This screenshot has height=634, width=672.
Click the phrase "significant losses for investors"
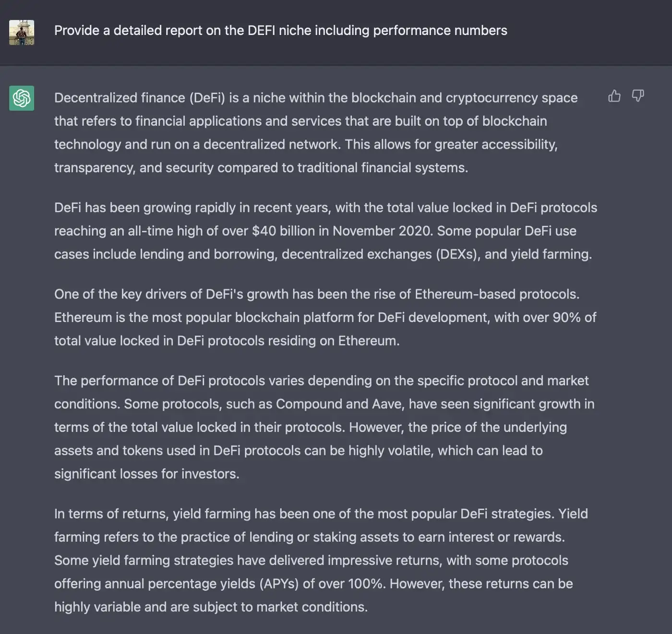[x=146, y=474]
